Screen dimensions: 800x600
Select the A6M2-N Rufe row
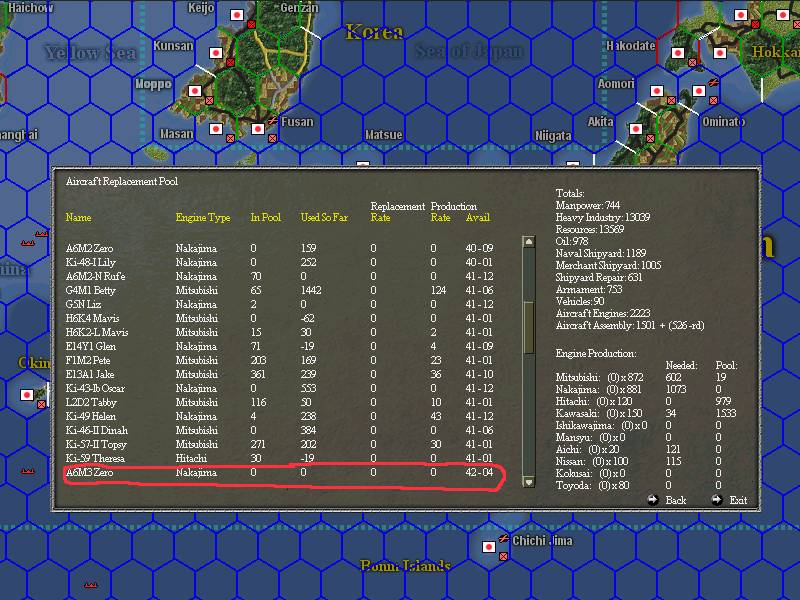280,277
